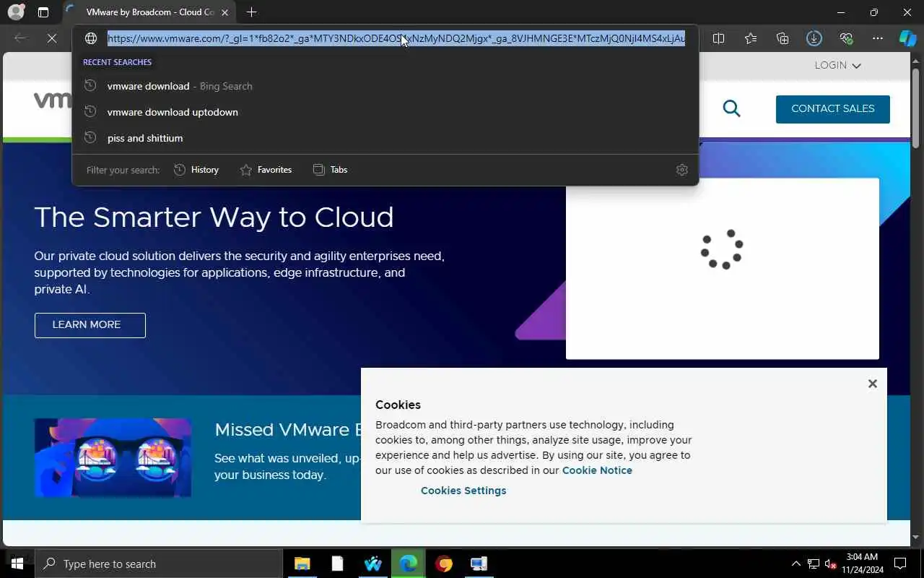Open the red-orange round taskbar app
This screenshot has width=924, height=578.
coord(444,564)
